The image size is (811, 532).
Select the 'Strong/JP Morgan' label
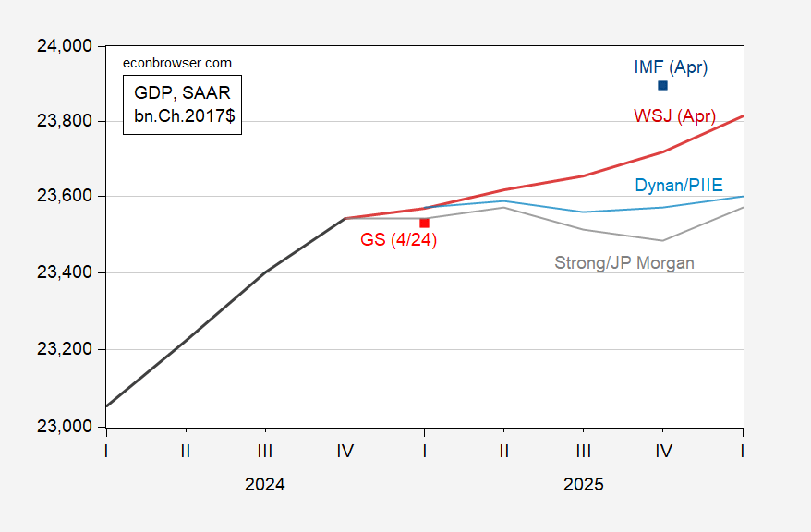pos(624,263)
